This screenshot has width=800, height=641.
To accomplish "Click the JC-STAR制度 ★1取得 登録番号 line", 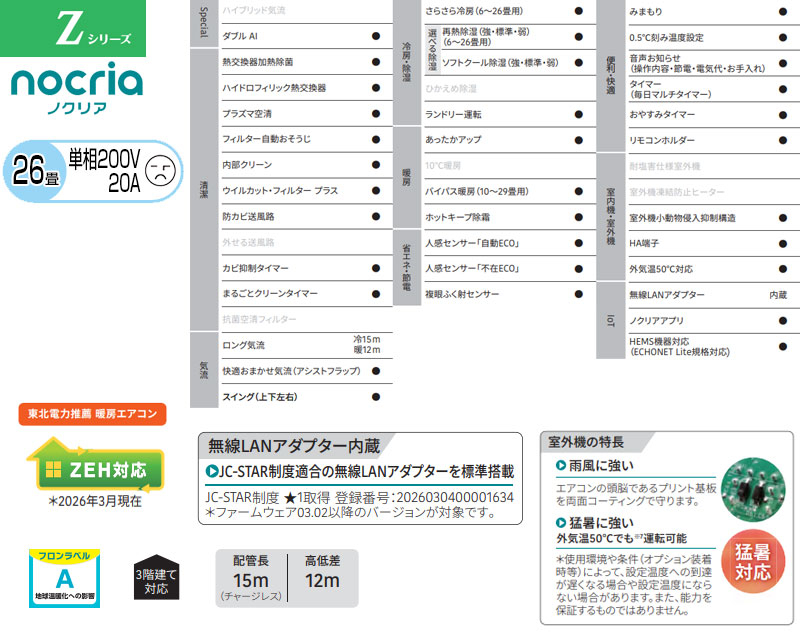I will coord(359,498).
